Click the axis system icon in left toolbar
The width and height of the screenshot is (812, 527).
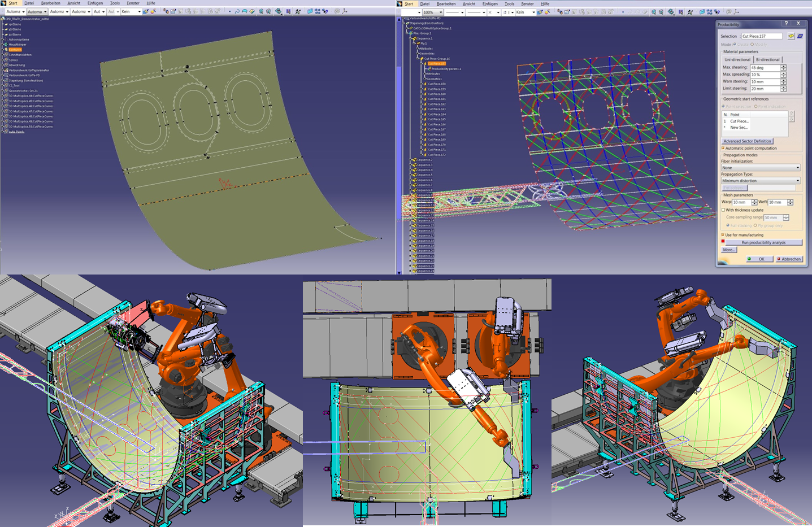click(x=345, y=11)
